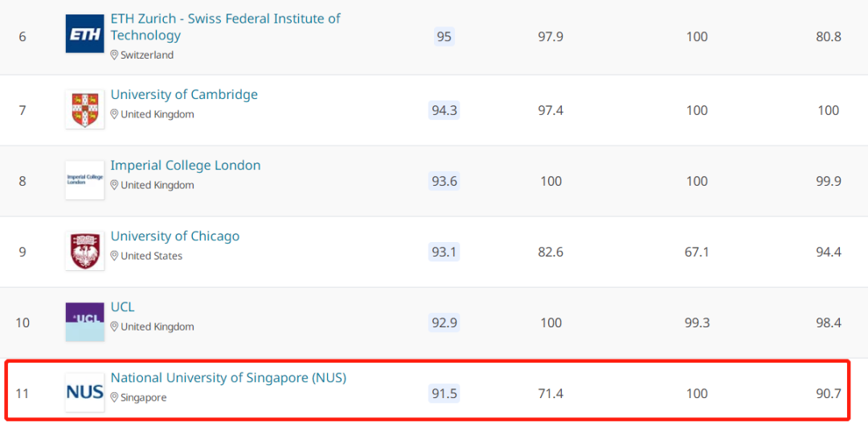The width and height of the screenshot is (868, 427).
Task: Click location pin icon beside United States
Action: coord(115,256)
